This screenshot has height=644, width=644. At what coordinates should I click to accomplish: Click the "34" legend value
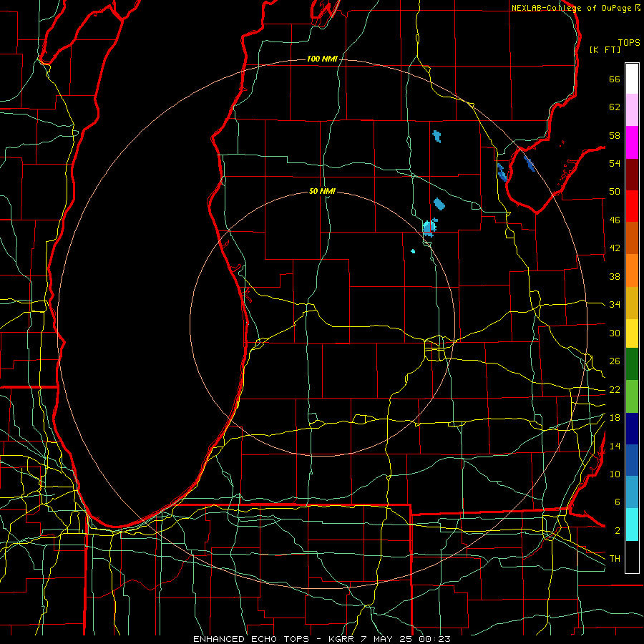point(615,305)
